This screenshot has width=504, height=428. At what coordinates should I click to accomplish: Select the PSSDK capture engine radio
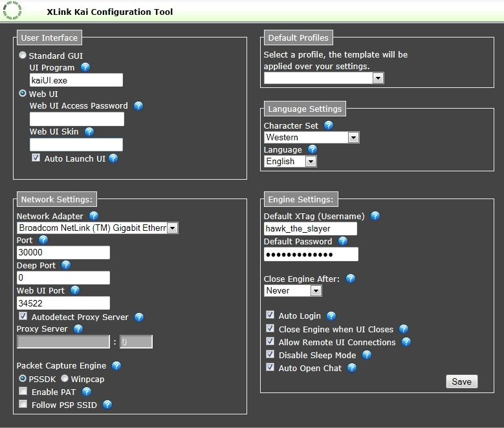[x=23, y=378]
